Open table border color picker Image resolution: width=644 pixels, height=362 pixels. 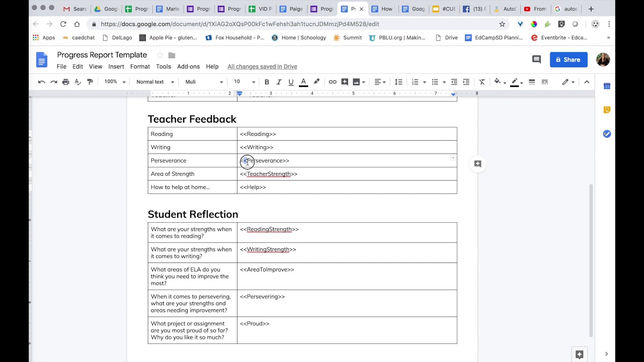(x=516, y=82)
